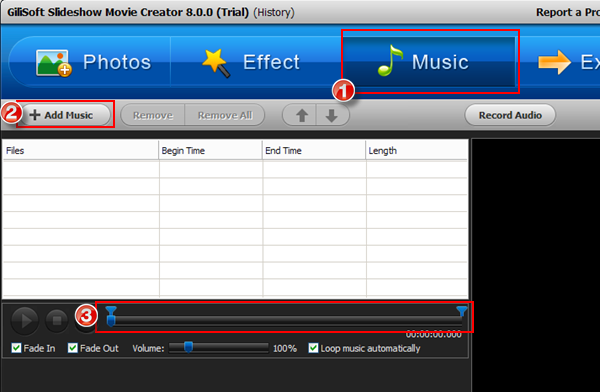Click the trim end marker on timeline

pyautogui.click(x=462, y=311)
